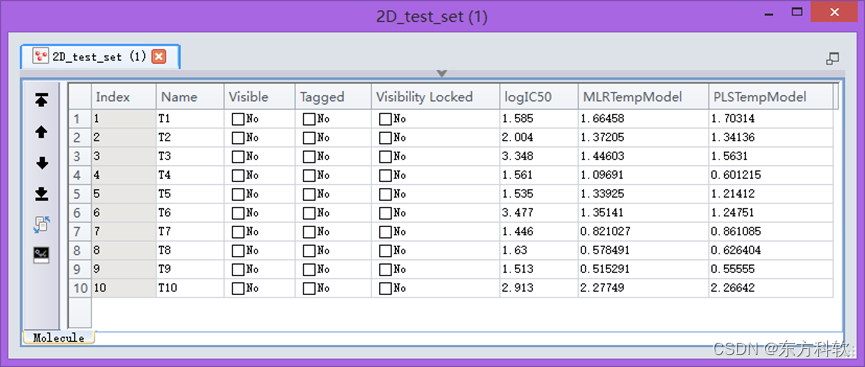Collapse panel using the small down arrow
The width and height of the screenshot is (865, 367).
point(441,73)
